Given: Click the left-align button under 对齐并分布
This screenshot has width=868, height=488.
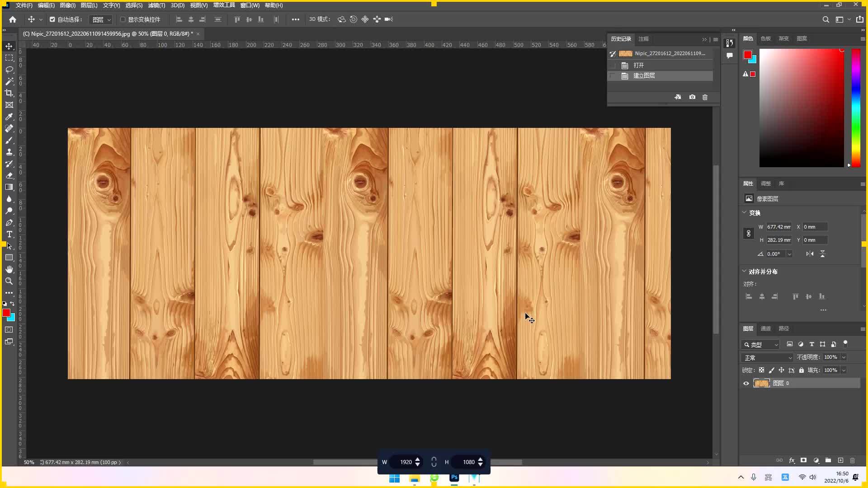Looking at the screenshot, I should (749, 296).
